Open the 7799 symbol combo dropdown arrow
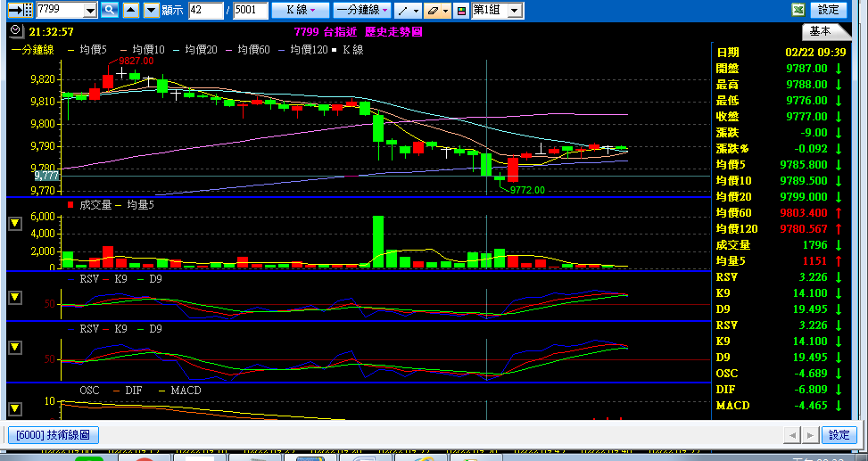The height and width of the screenshot is (461, 868). pyautogui.click(x=90, y=10)
